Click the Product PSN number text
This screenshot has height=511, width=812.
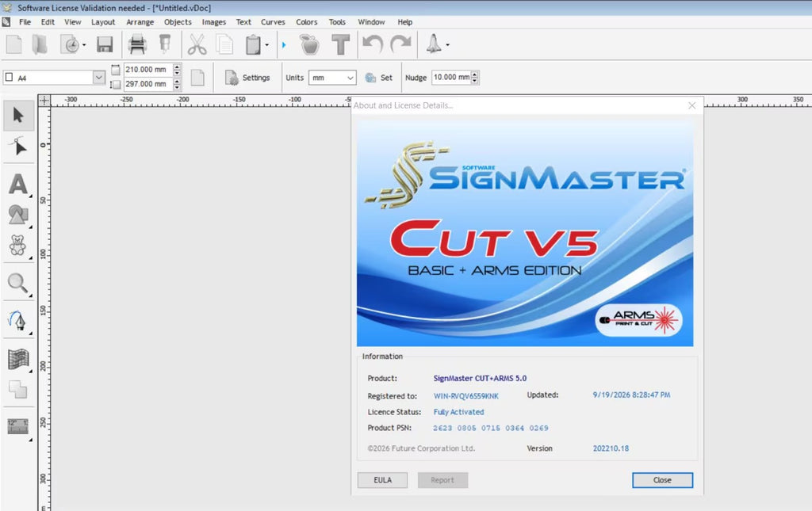click(490, 429)
